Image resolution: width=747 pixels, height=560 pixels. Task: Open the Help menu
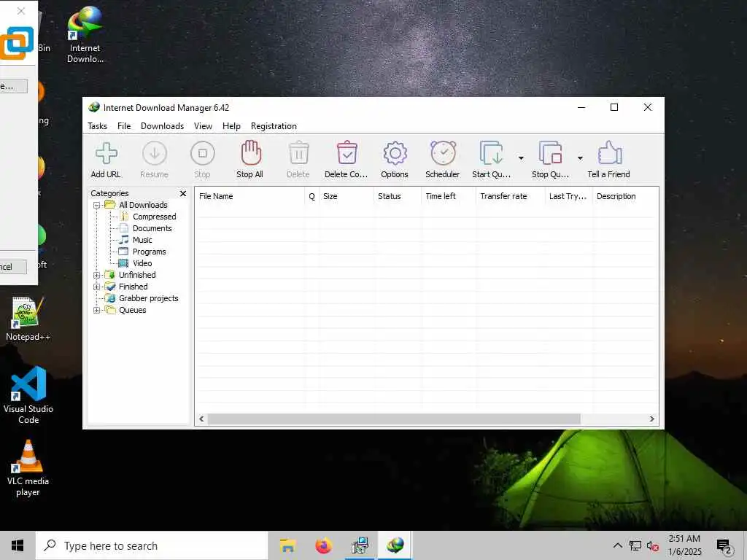pos(231,126)
